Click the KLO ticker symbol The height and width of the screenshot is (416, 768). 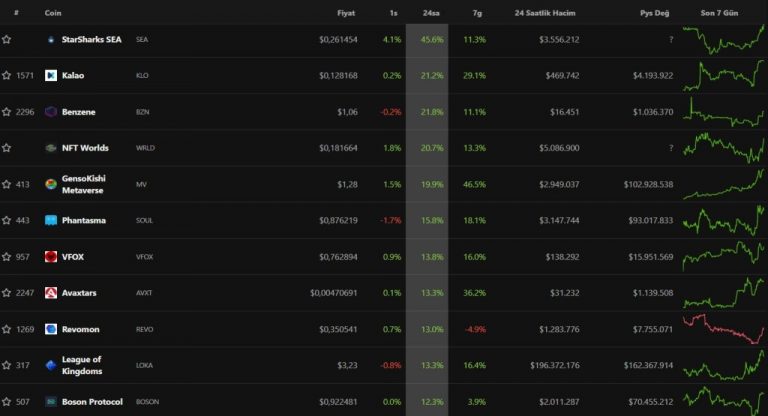tap(142, 75)
